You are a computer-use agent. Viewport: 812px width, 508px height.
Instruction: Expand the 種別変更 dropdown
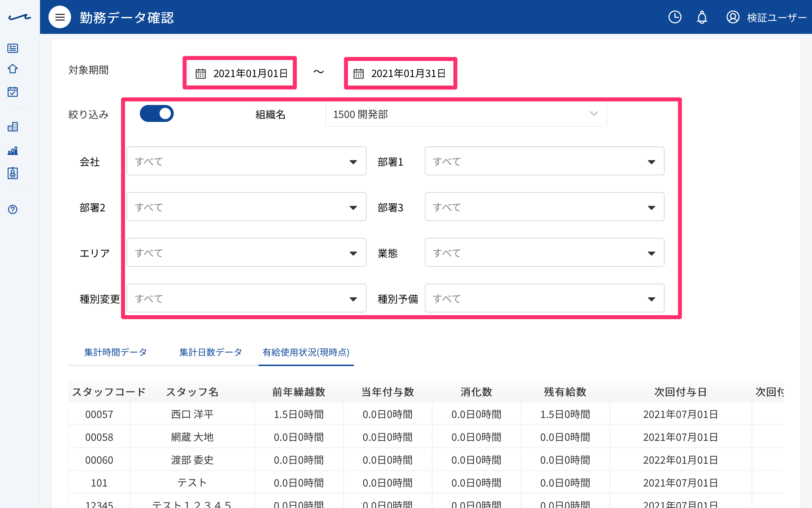246,298
